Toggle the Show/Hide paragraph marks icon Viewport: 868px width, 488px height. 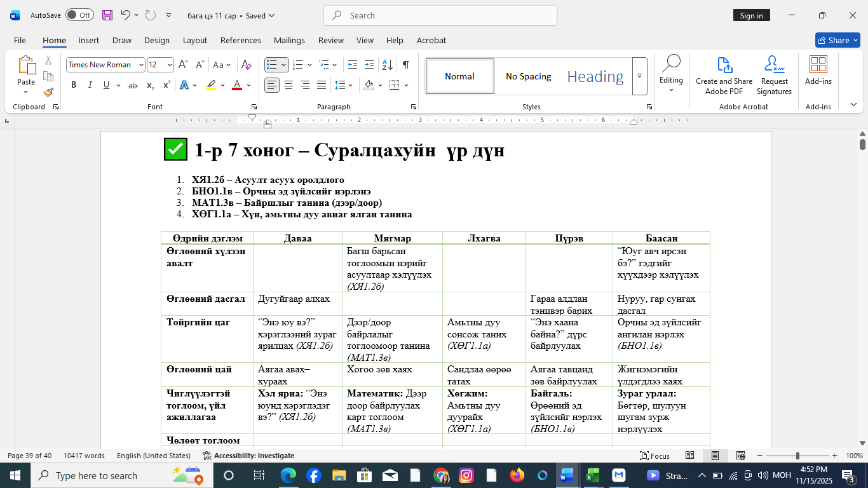point(405,64)
